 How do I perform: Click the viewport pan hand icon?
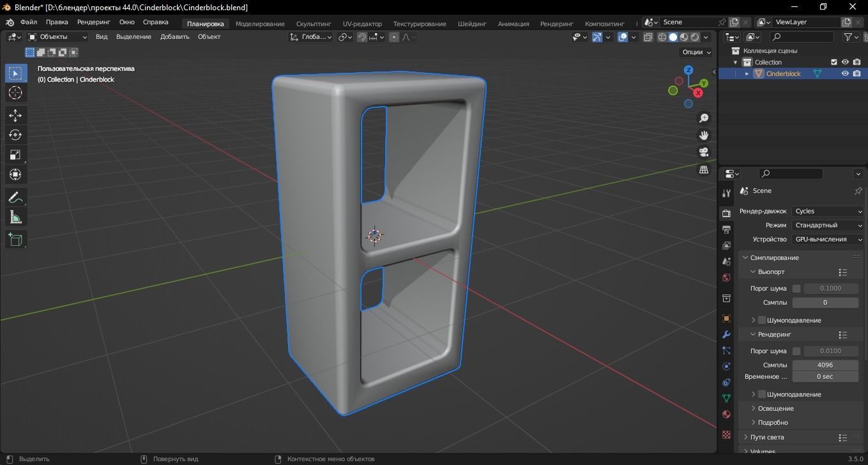pos(704,135)
